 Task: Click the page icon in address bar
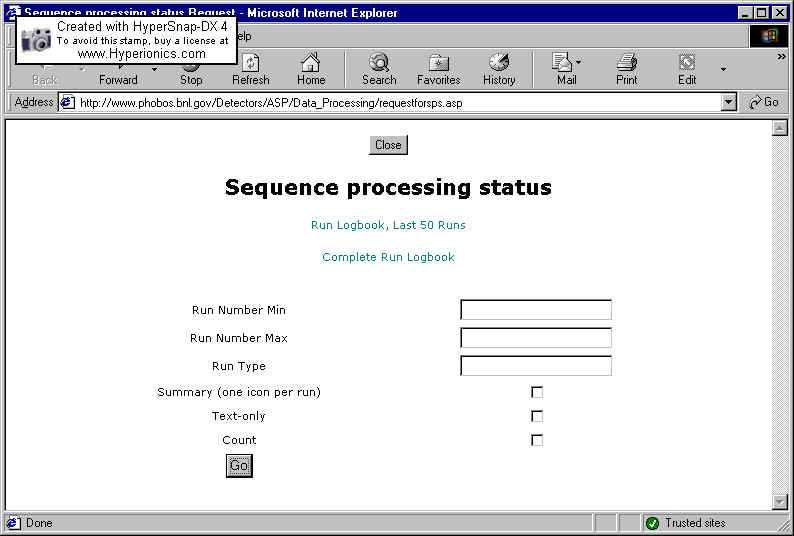[68, 103]
